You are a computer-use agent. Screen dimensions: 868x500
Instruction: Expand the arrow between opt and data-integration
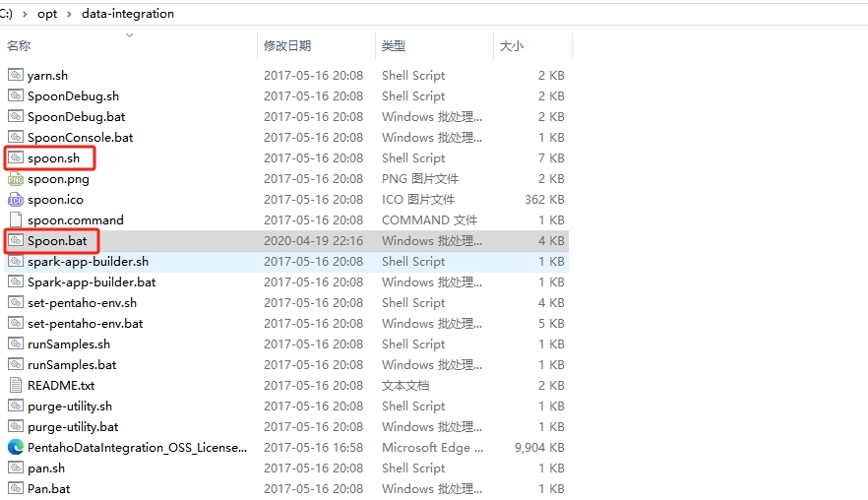(70, 14)
